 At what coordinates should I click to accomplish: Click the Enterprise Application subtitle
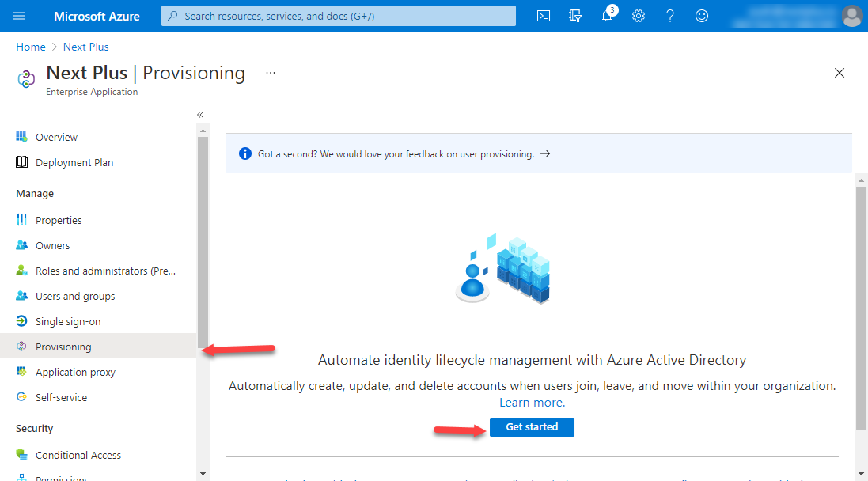click(x=92, y=92)
